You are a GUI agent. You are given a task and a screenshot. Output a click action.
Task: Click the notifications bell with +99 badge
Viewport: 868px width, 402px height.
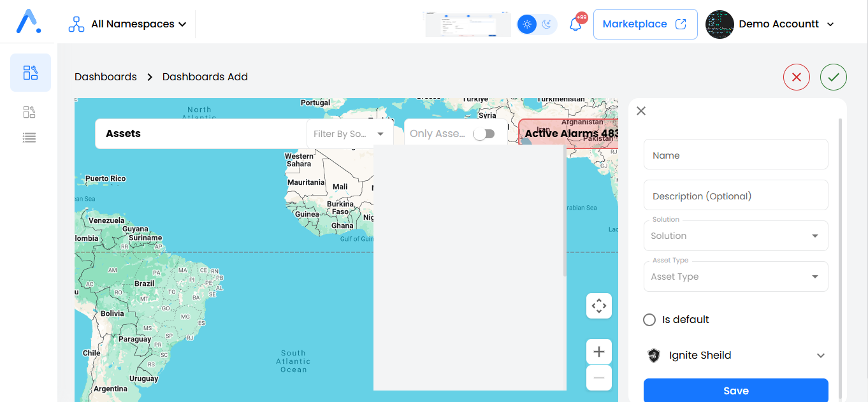tap(574, 24)
